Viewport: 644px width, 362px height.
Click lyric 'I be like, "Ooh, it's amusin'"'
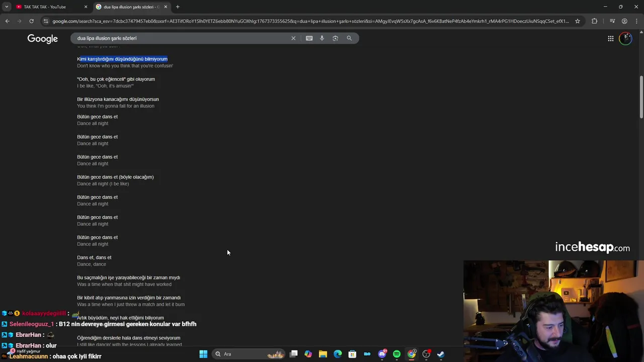(x=105, y=86)
